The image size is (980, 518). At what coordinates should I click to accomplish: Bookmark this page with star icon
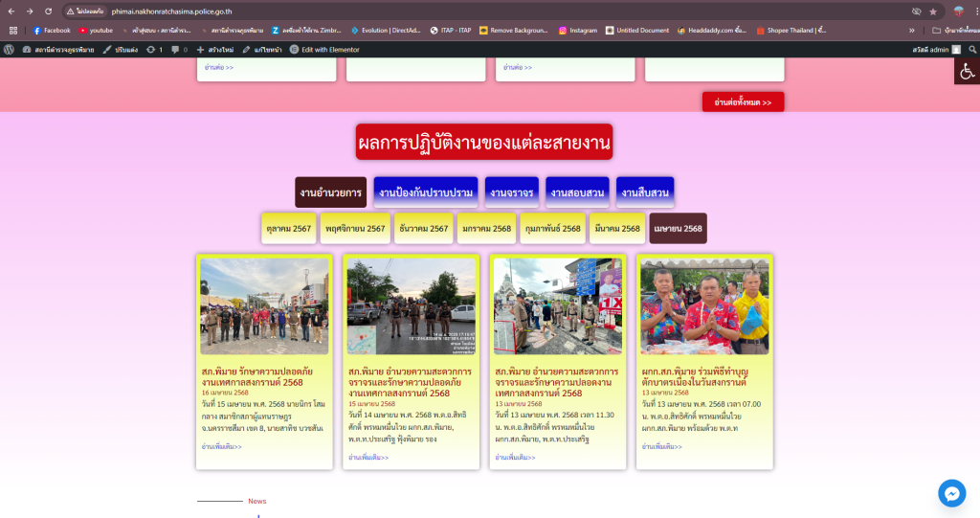click(x=933, y=11)
